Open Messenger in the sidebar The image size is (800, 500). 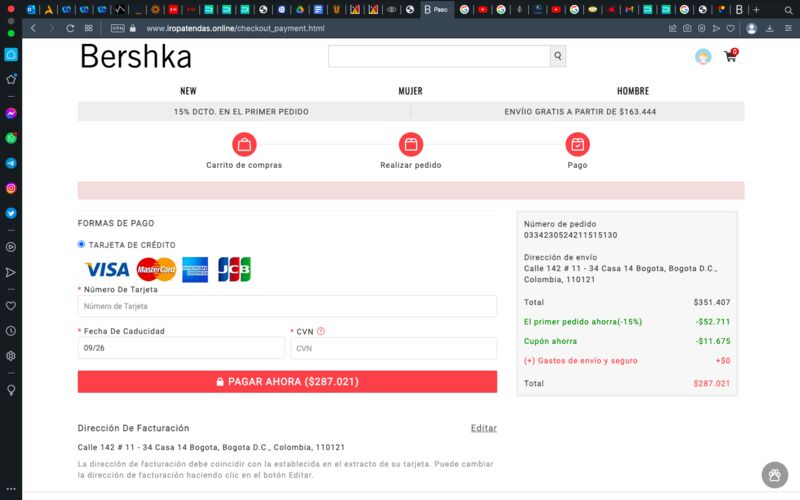click(x=11, y=113)
